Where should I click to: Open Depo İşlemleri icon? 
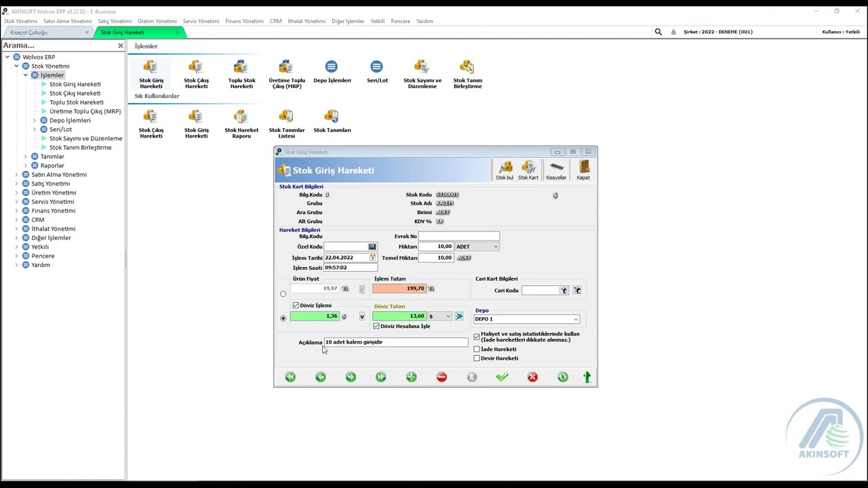[332, 72]
